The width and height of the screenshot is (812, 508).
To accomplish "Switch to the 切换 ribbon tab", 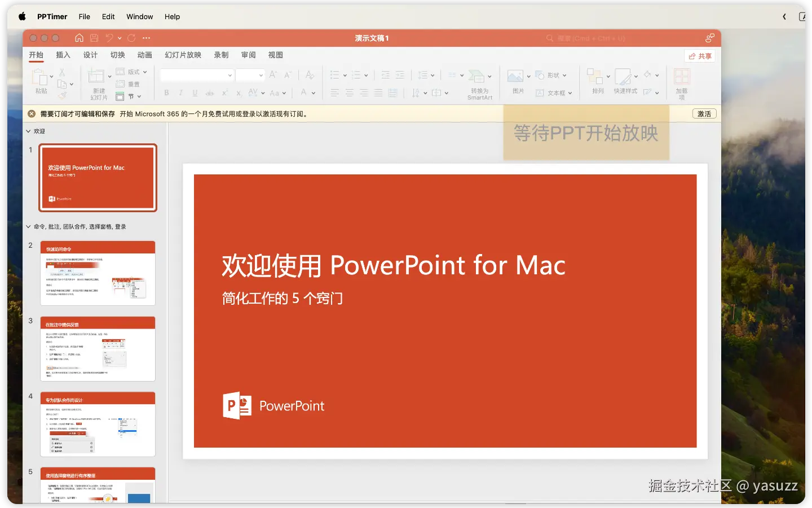I will coord(117,55).
